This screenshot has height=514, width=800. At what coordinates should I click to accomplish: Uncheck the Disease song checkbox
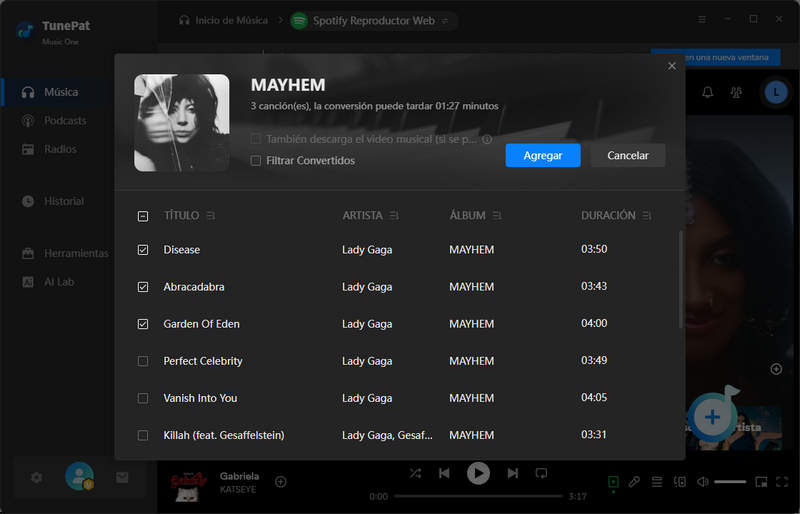coord(143,250)
